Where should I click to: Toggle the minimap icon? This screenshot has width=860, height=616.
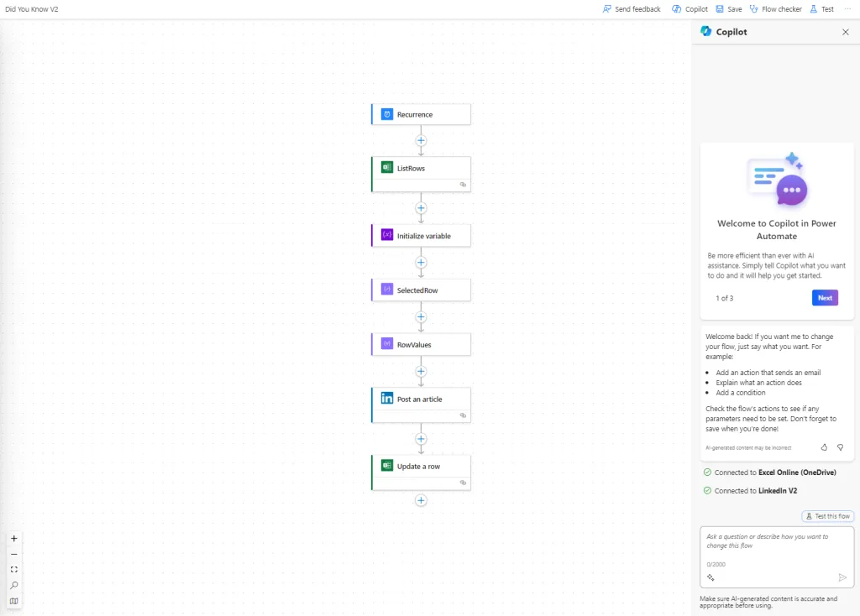[13, 600]
